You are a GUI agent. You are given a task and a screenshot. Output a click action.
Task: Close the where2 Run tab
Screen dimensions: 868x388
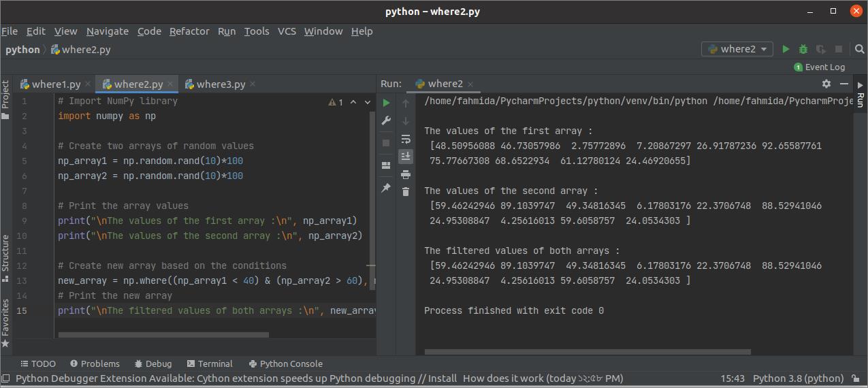tap(470, 84)
